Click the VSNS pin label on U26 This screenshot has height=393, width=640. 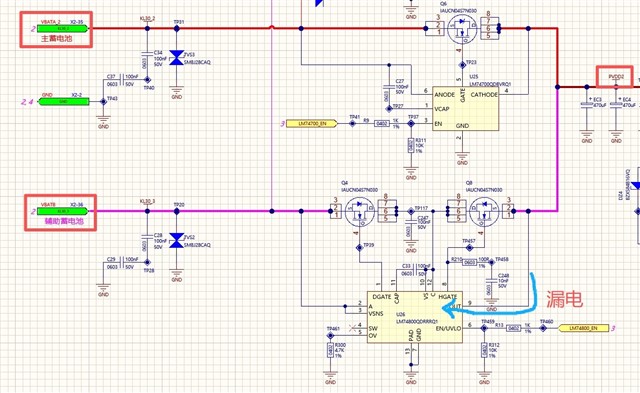click(x=376, y=314)
